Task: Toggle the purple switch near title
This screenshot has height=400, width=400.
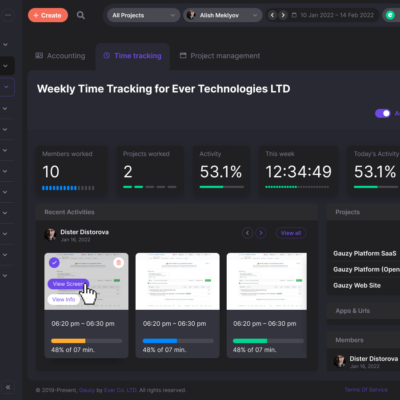Action: pyautogui.click(x=383, y=113)
